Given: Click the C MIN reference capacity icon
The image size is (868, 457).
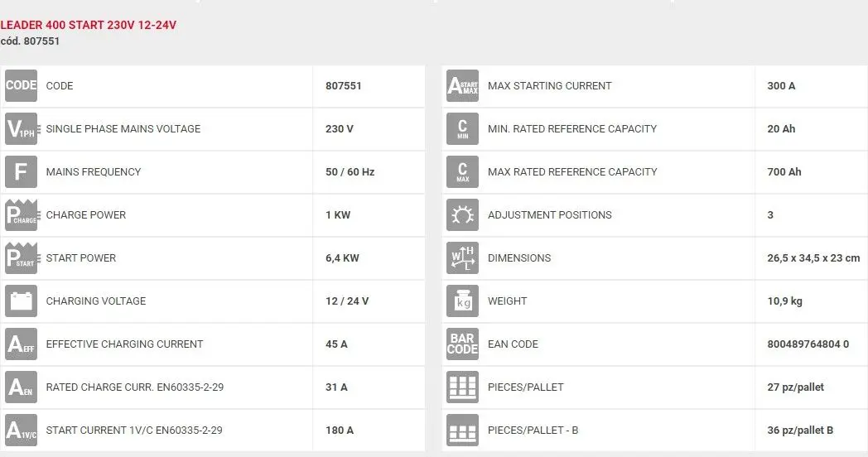Looking at the screenshot, I should point(463,129).
